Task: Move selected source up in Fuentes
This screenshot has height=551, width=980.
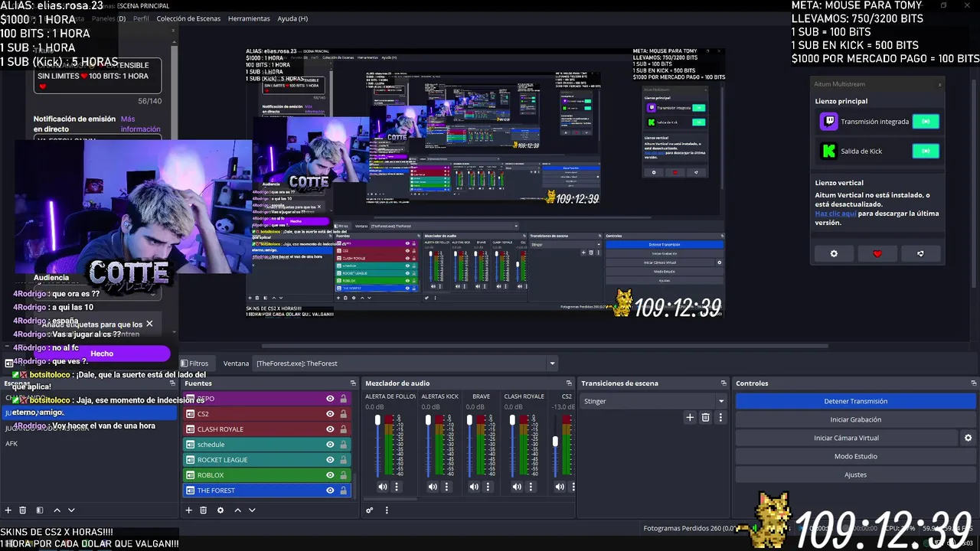Action: (237, 510)
